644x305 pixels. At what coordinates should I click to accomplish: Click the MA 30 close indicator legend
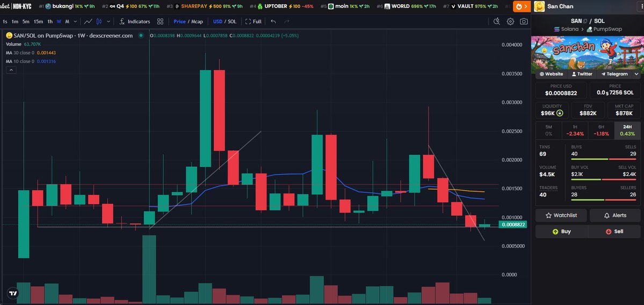click(x=31, y=53)
